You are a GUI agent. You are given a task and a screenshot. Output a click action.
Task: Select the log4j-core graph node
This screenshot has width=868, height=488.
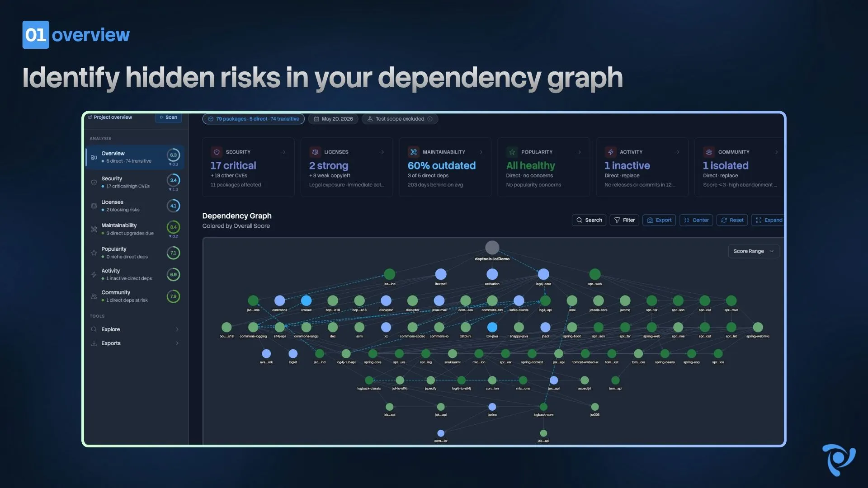543,274
